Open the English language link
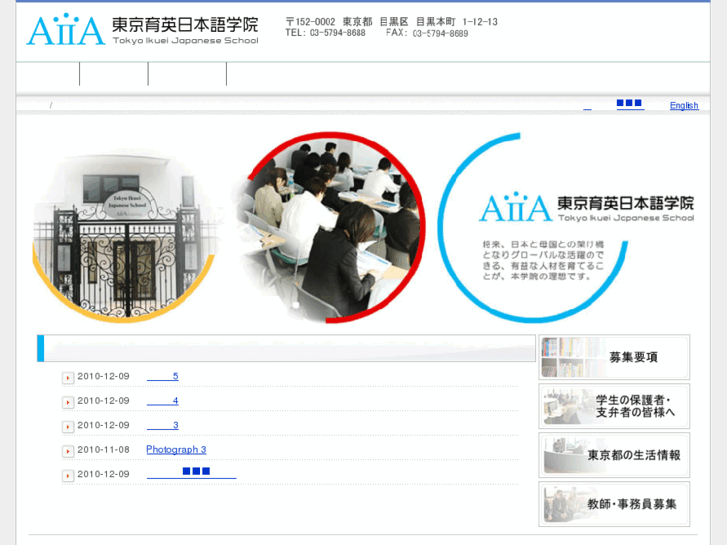 tap(684, 105)
